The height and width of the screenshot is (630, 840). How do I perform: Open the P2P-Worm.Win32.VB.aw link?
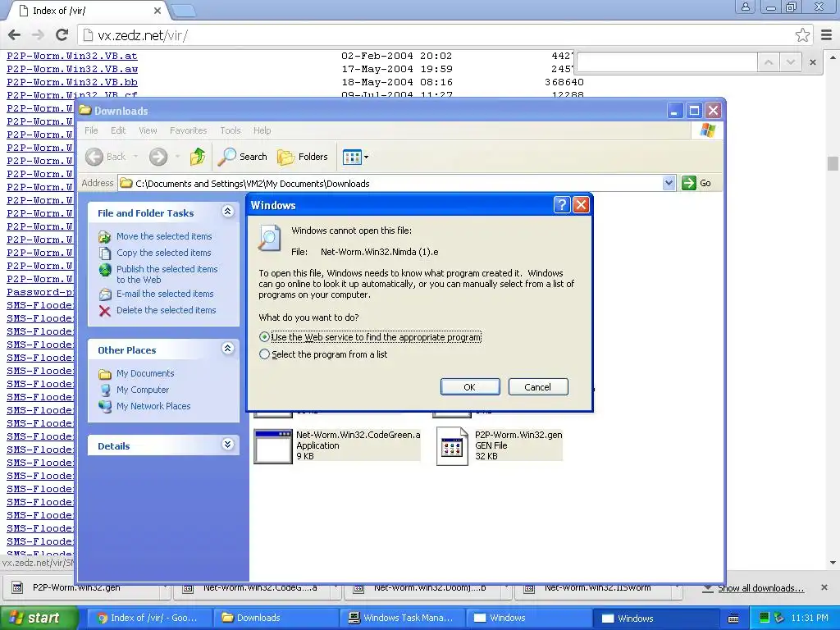click(x=72, y=69)
